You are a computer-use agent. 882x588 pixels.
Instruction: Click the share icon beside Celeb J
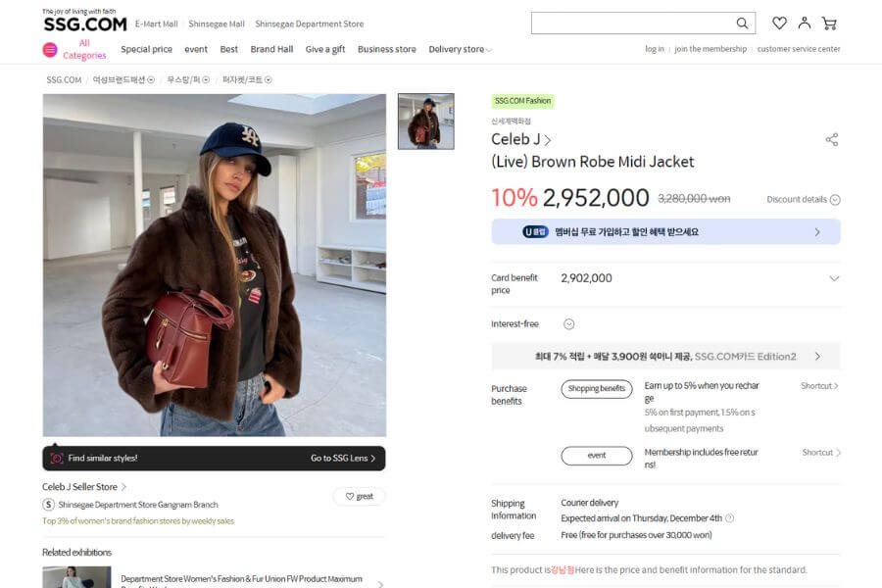pyautogui.click(x=832, y=140)
